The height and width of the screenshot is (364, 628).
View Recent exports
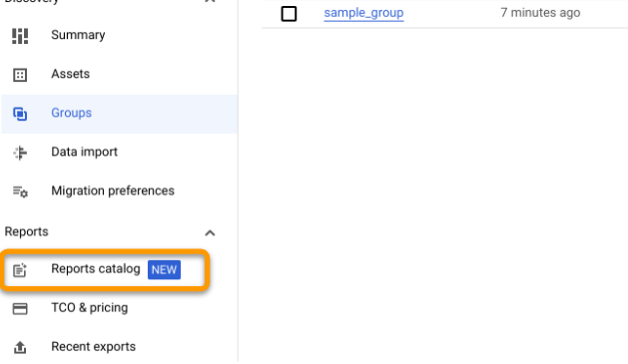pyautogui.click(x=93, y=346)
